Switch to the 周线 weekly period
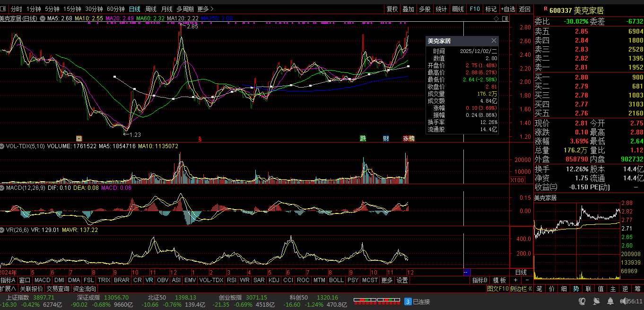 pyautogui.click(x=150, y=9)
